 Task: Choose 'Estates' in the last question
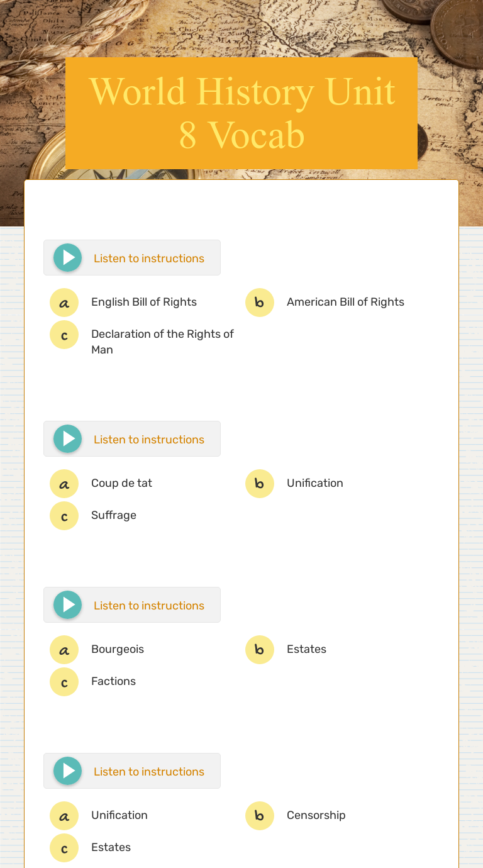pos(111,847)
